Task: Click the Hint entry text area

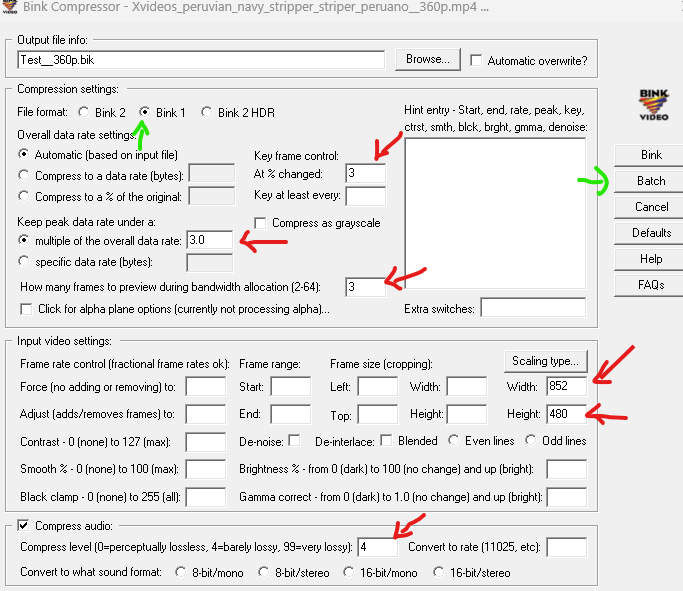Action: (x=495, y=213)
